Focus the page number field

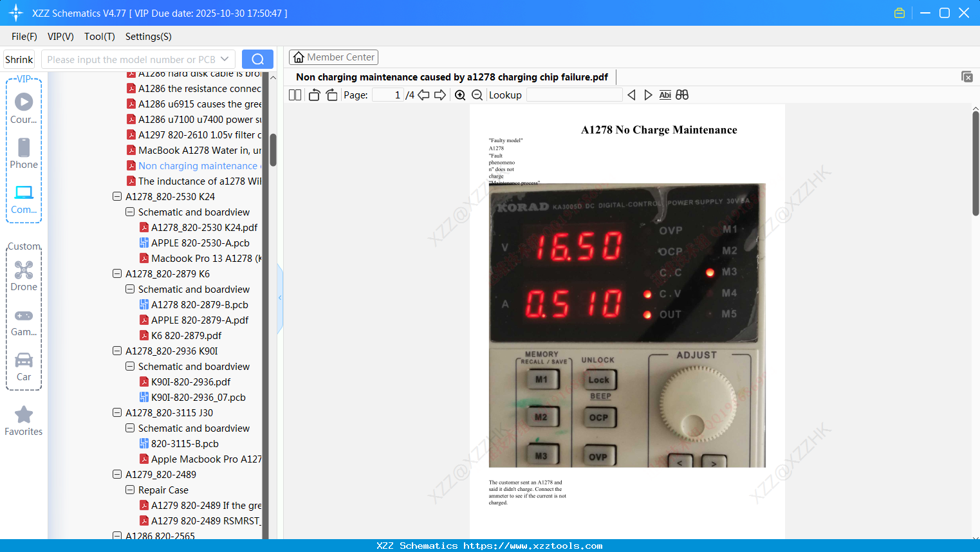pos(388,95)
